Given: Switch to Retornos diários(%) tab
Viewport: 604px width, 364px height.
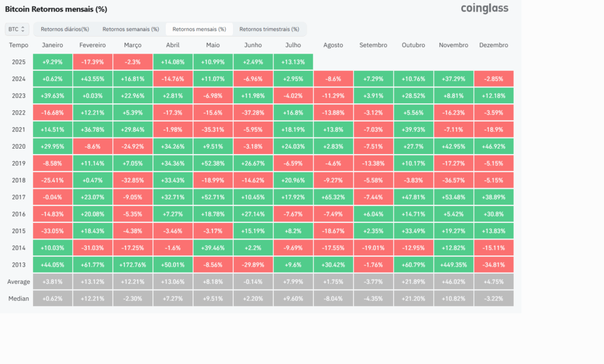Looking at the screenshot, I should pos(65,29).
